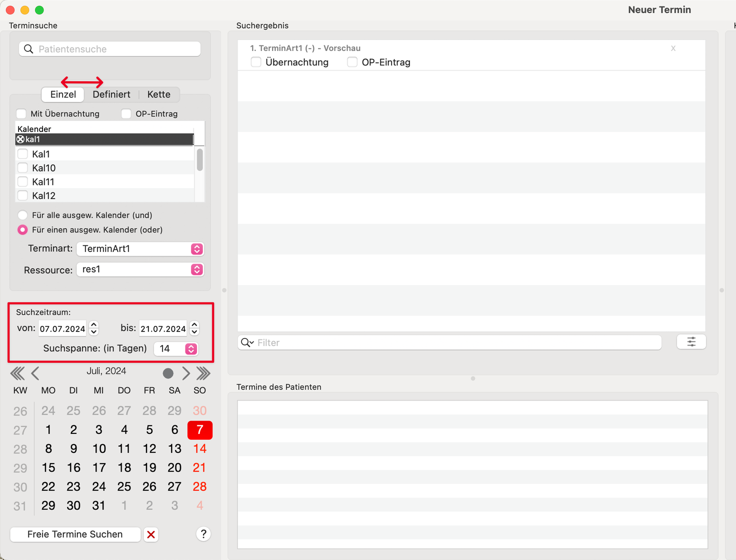Jump back one year with double-left arrows
The height and width of the screenshot is (560, 736).
coord(17,373)
